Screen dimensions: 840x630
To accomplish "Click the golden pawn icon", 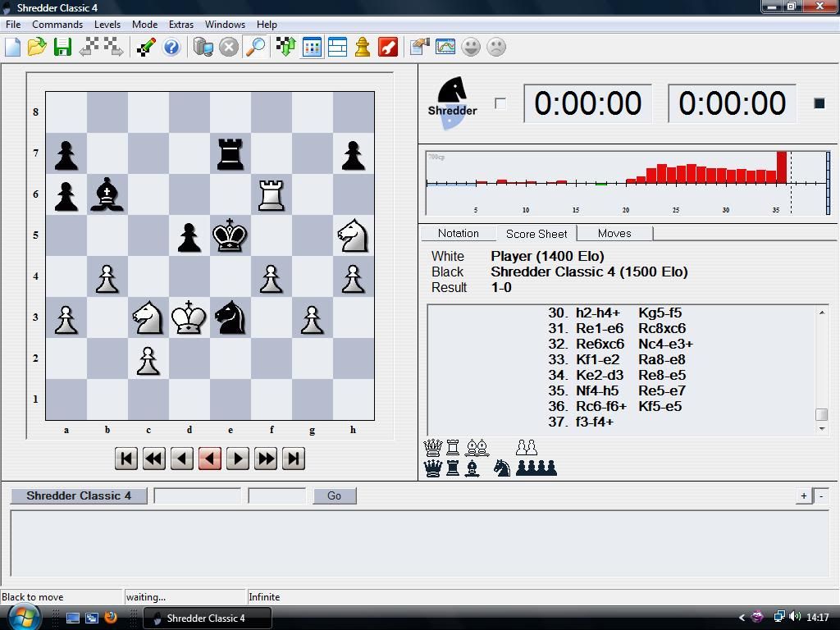I will pyautogui.click(x=363, y=47).
